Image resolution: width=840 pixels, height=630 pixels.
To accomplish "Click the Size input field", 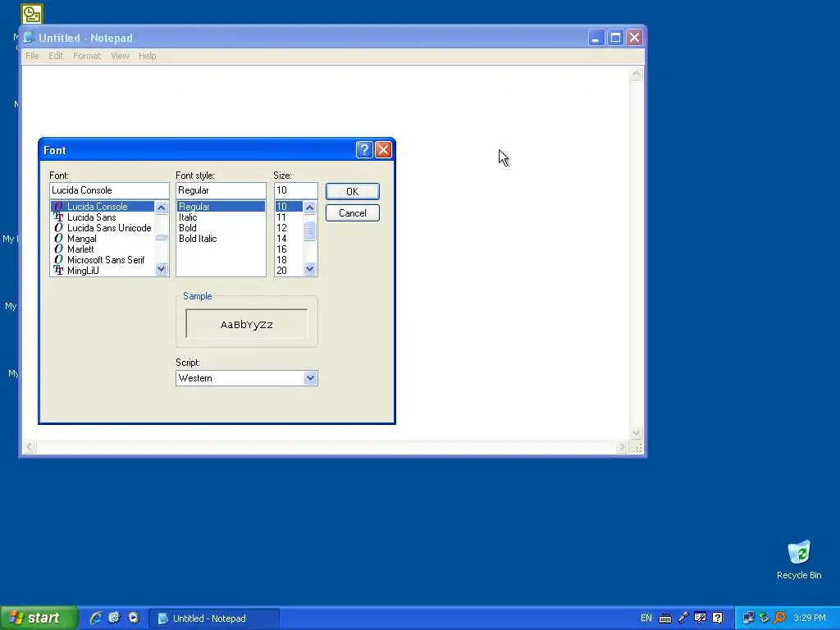I will [x=295, y=190].
